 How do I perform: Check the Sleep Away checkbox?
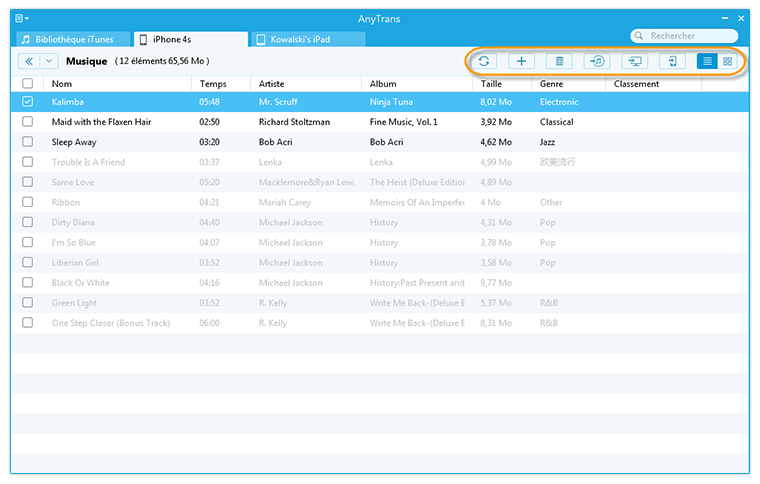(28, 141)
